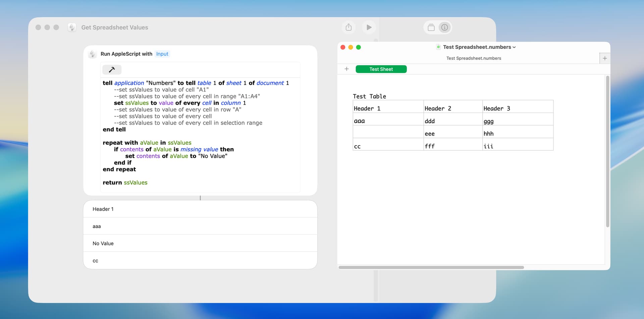Click the AppleScript action icon
The height and width of the screenshot is (319, 644).
(92, 54)
